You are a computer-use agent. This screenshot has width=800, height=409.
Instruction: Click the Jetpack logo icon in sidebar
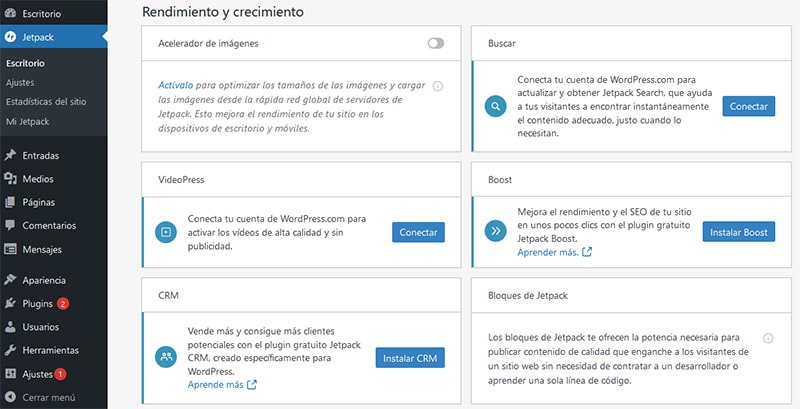tap(10, 37)
